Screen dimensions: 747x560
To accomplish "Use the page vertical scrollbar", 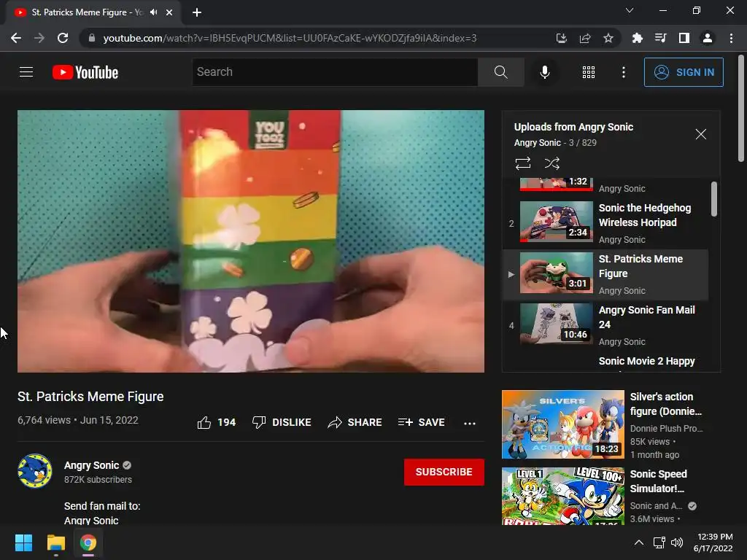I will click(x=741, y=109).
